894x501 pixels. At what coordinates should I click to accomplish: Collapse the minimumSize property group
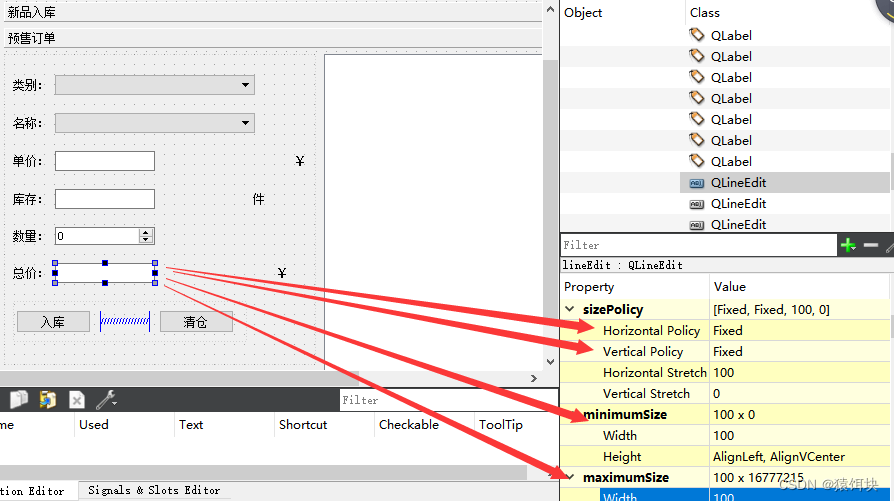click(571, 415)
